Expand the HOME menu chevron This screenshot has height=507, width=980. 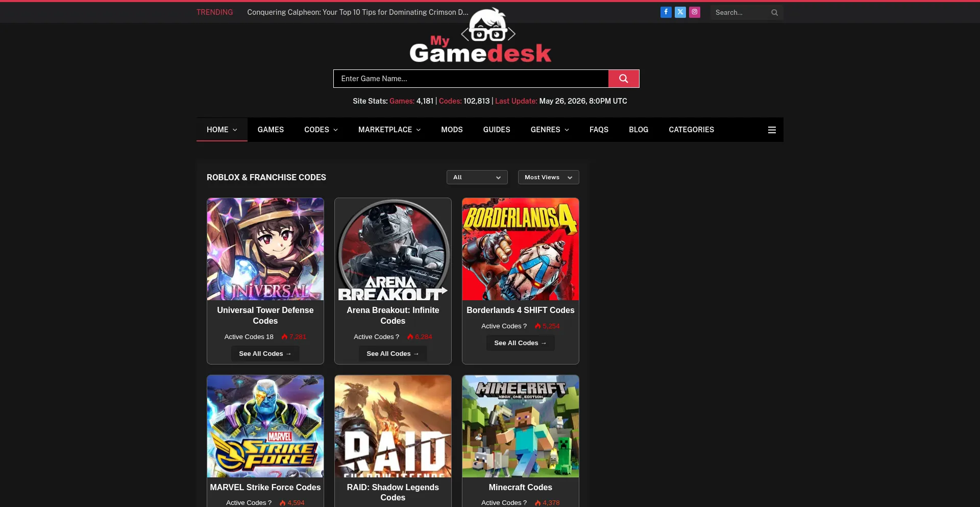tap(235, 130)
